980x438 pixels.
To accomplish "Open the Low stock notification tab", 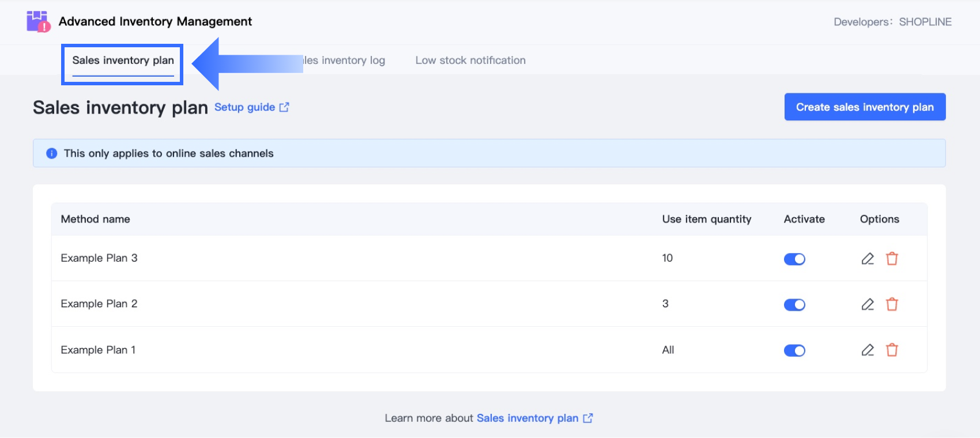I will [x=470, y=61].
